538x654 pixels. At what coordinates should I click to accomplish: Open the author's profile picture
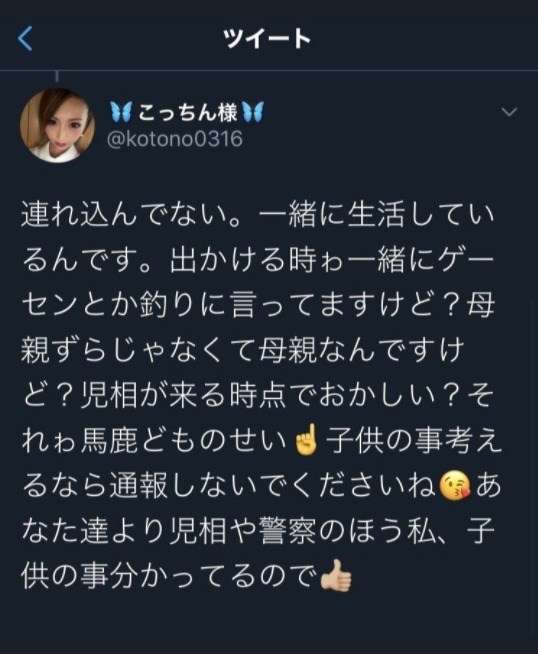tap(58, 125)
